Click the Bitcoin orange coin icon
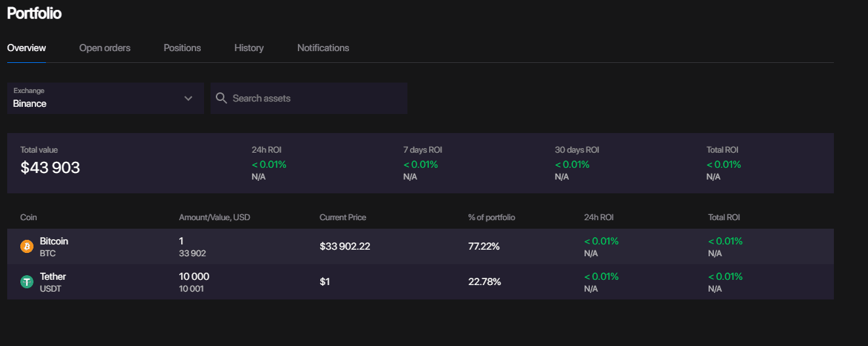This screenshot has height=346, width=868. click(27, 246)
